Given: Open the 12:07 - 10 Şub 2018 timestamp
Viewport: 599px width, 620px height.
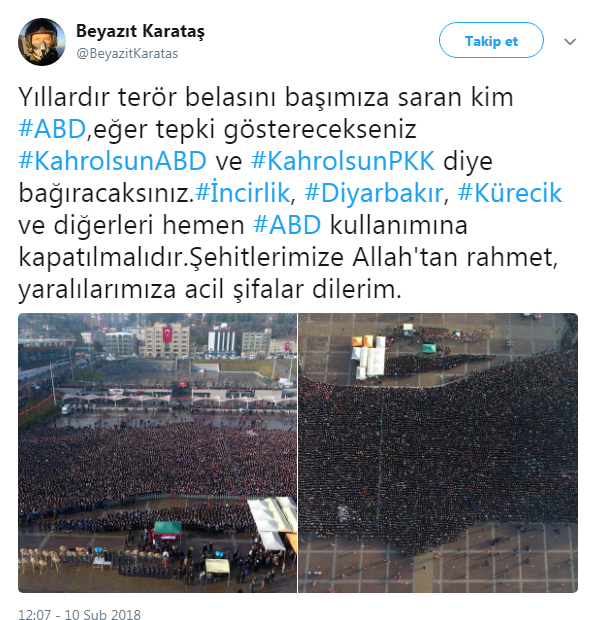Looking at the screenshot, I should pos(79,614).
